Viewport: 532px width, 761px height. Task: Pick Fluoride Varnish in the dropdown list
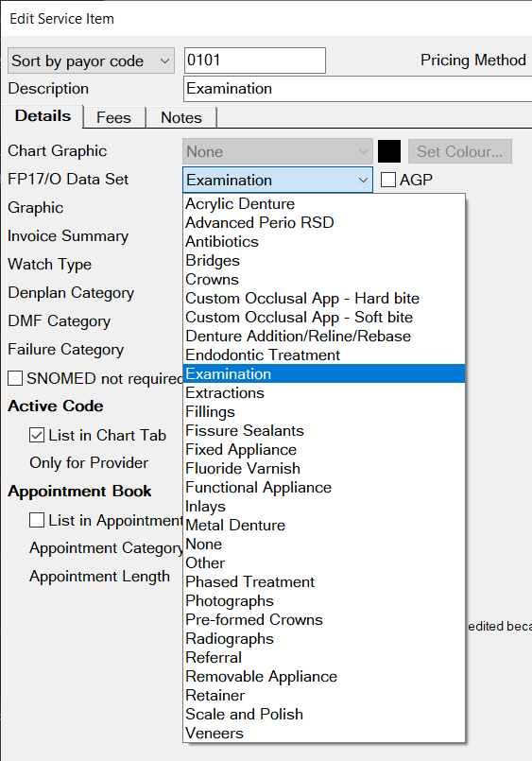(324, 468)
